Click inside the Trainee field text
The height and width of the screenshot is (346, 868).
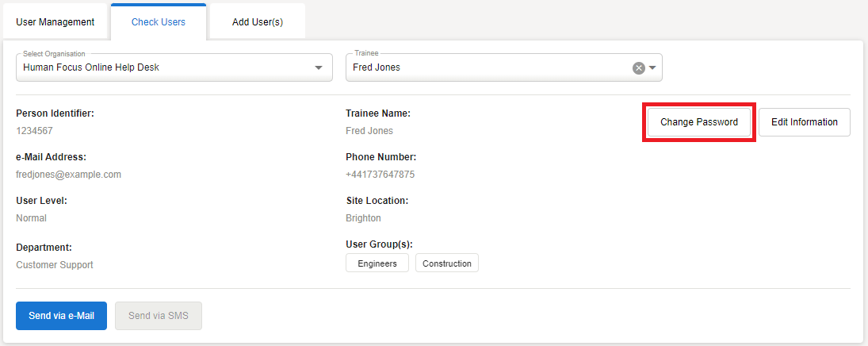tap(476, 68)
